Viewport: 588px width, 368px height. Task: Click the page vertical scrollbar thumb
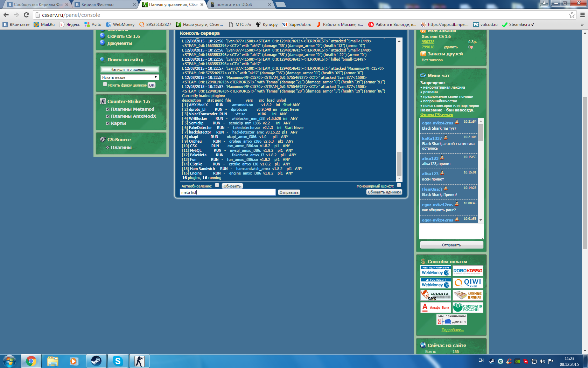tap(585, 173)
